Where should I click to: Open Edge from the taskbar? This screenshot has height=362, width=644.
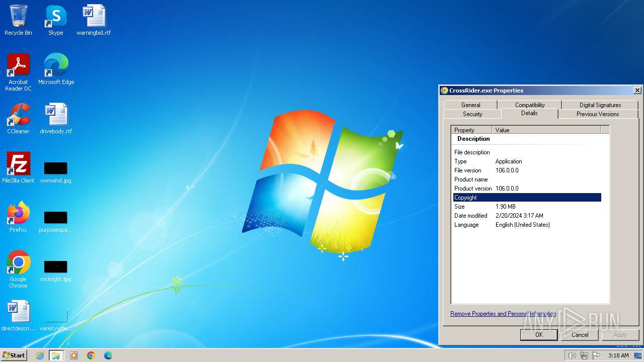click(x=108, y=355)
